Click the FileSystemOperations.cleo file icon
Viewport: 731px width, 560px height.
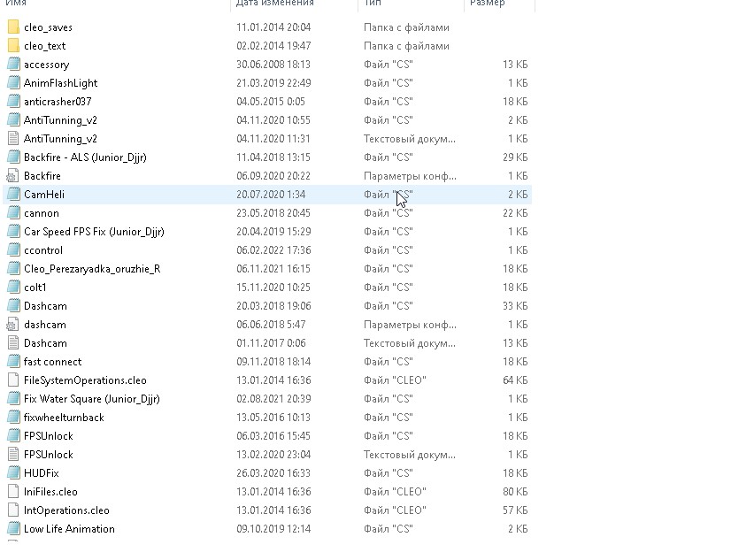point(12,380)
